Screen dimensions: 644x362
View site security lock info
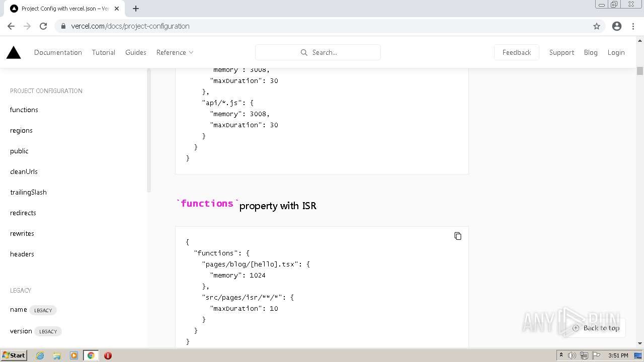63,26
